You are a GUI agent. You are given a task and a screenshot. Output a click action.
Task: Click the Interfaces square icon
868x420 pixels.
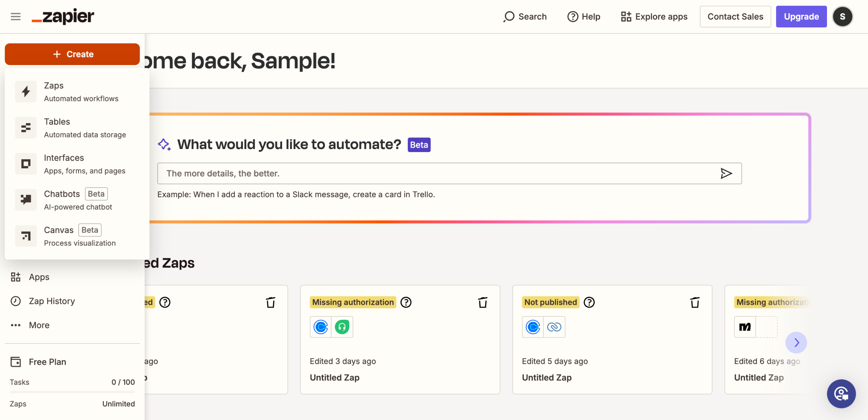[x=26, y=164]
